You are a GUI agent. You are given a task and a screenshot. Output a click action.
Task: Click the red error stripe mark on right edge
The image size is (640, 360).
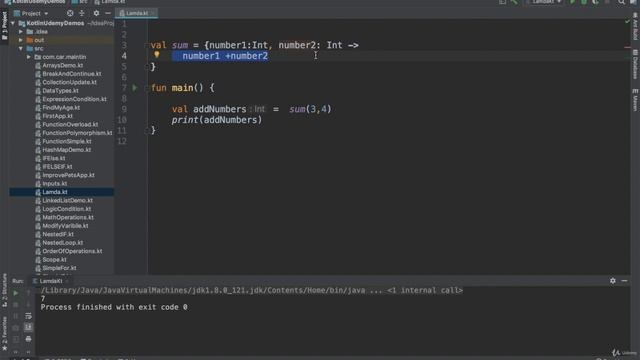pyautogui.click(x=627, y=47)
